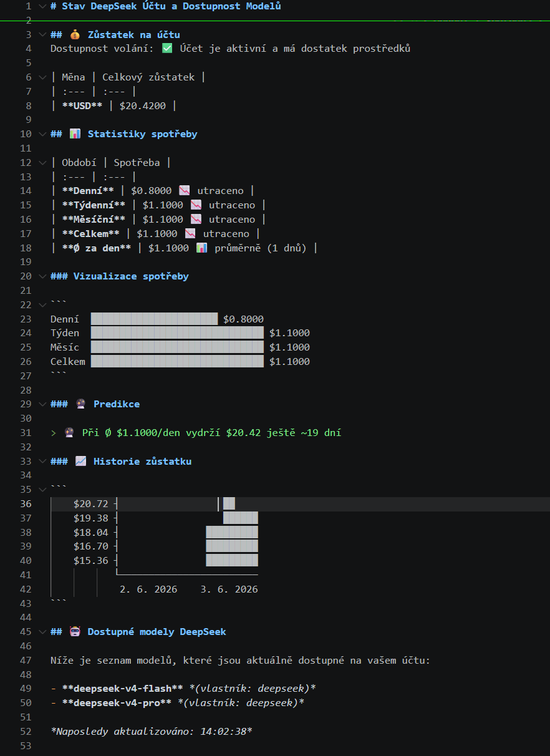
Task: Click the Týden bar in the consumption chart
Action: coord(178,333)
